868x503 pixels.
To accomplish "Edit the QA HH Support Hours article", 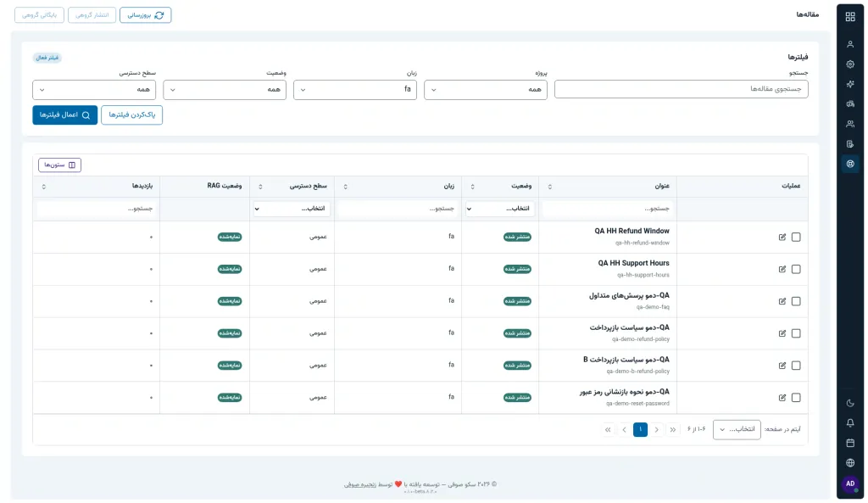I will tap(782, 269).
